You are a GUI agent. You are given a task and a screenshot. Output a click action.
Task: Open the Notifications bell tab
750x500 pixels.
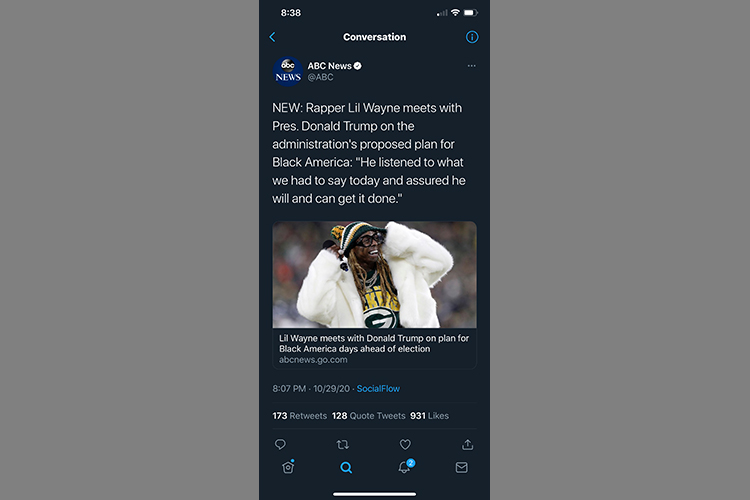(x=406, y=467)
